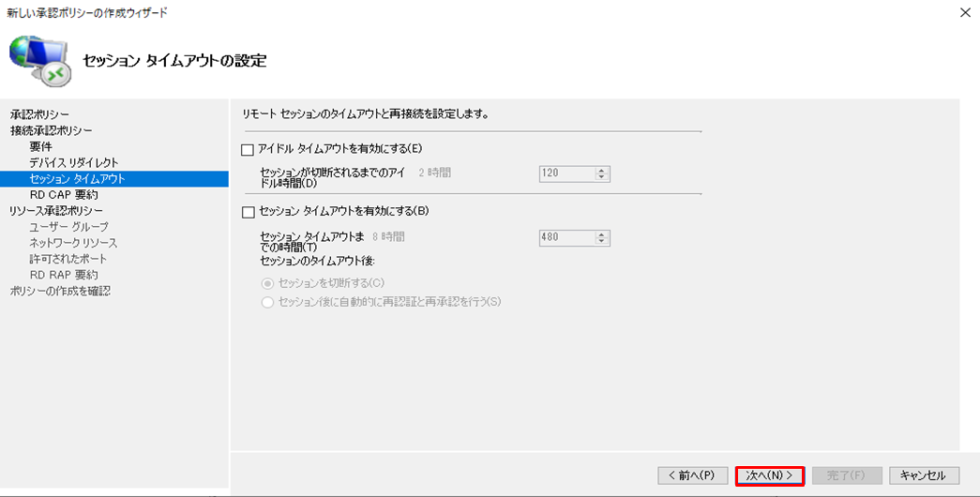Open the RD CAP 要約 step

click(64, 195)
